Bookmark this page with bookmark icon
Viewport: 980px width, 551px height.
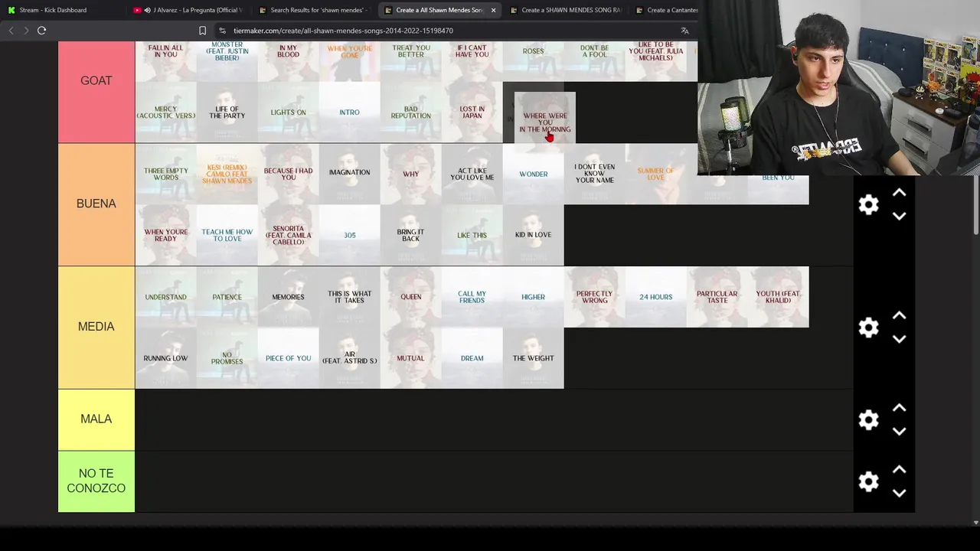[x=202, y=31]
